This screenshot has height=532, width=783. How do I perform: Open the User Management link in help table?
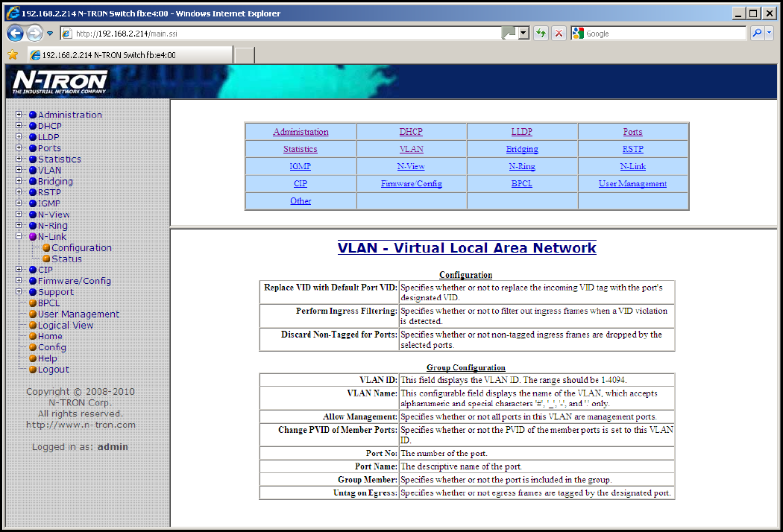pos(632,183)
